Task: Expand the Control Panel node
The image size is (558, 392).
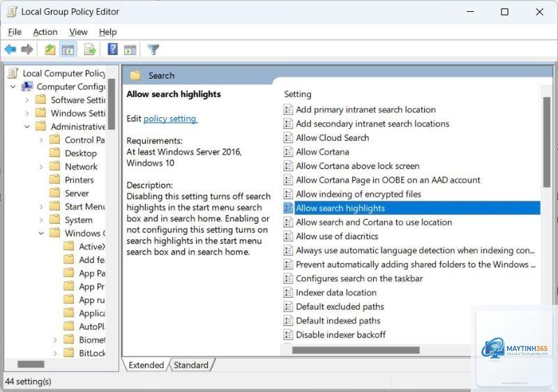Action: 41,140
